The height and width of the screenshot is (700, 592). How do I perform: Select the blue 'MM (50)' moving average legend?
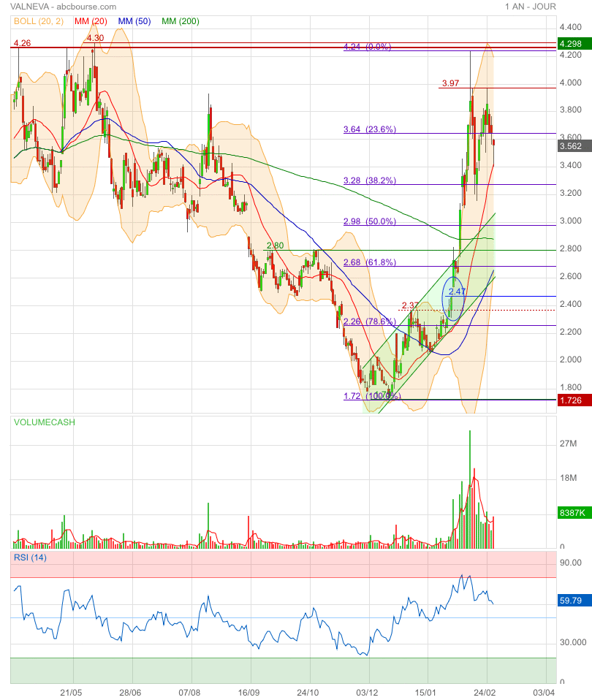134,21
